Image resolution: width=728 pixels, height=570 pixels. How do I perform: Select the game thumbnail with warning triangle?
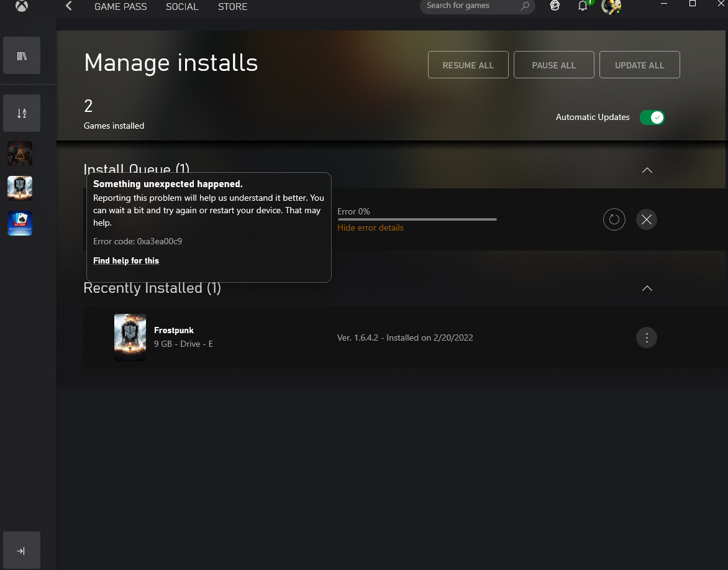tap(20, 154)
